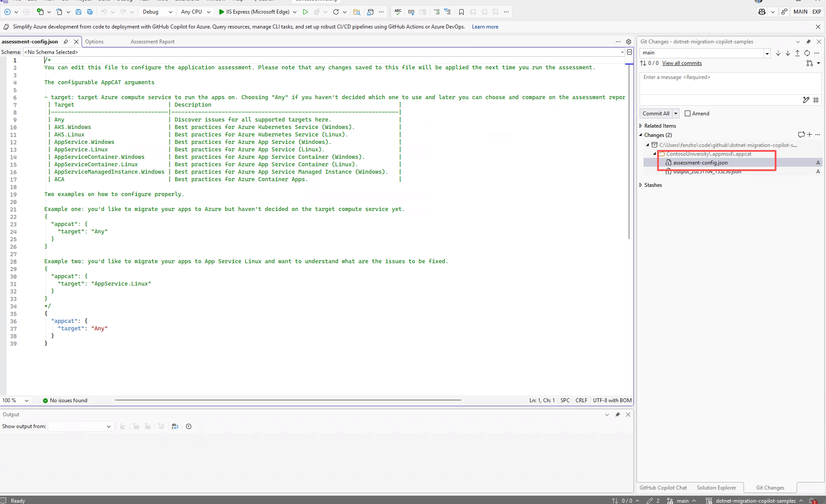This screenshot has width=826, height=504.
Task: Click the editor horizontal scrollbar
Action: click(288, 400)
